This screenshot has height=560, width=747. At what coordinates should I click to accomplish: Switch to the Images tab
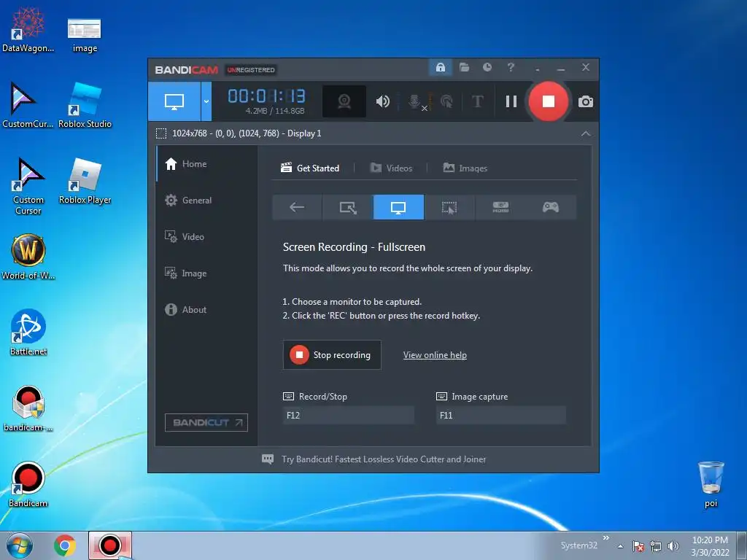pos(465,168)
